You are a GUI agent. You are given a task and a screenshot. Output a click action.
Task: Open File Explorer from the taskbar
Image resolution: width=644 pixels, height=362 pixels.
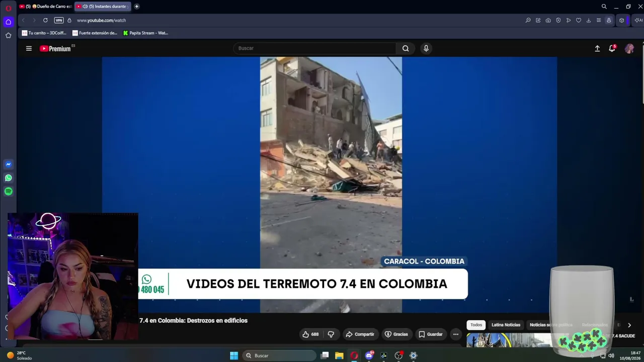click(x=340, y=355)
